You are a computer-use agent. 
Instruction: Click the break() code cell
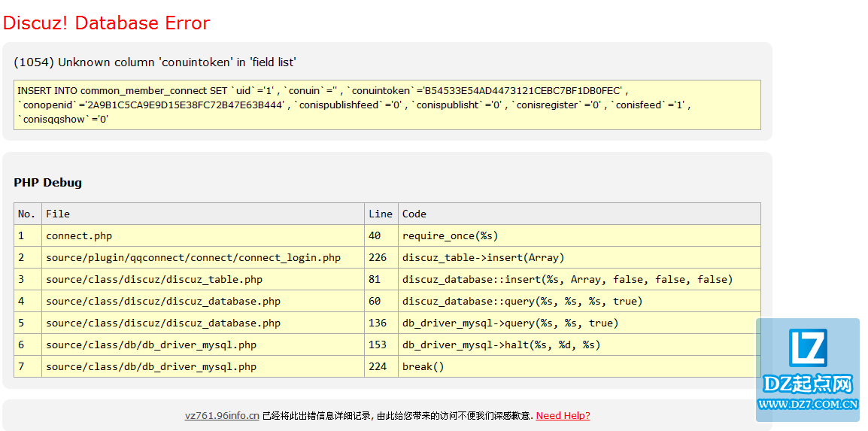pos(423,366)
